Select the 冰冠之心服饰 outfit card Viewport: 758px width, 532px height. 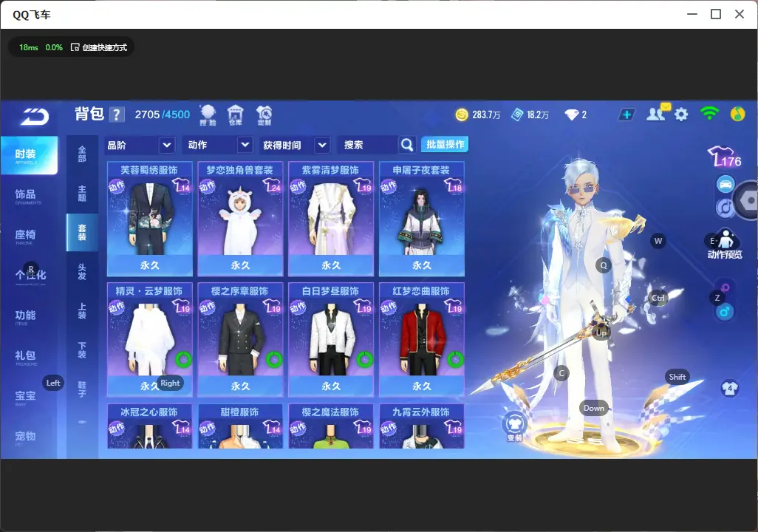click(x=149, y=426)
